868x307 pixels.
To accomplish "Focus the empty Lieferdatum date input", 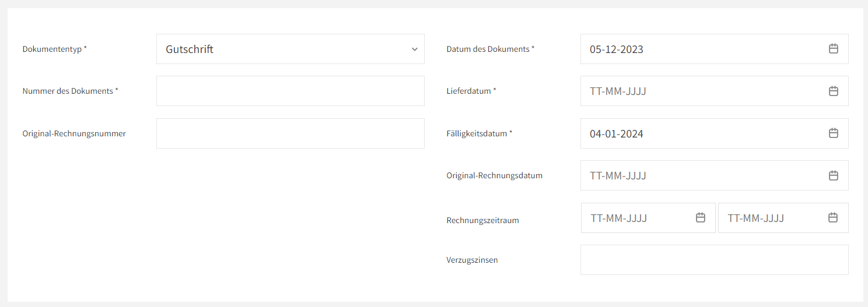I will click(x=715, y=91).
